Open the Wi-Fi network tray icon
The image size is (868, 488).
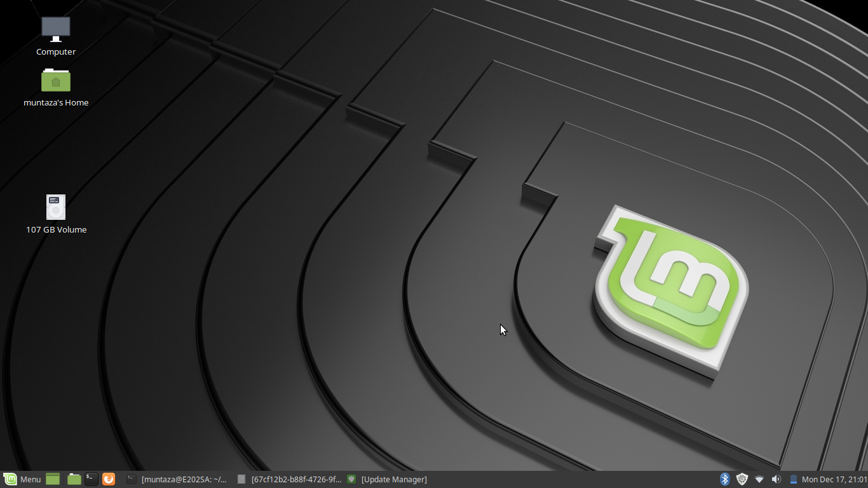759,479
